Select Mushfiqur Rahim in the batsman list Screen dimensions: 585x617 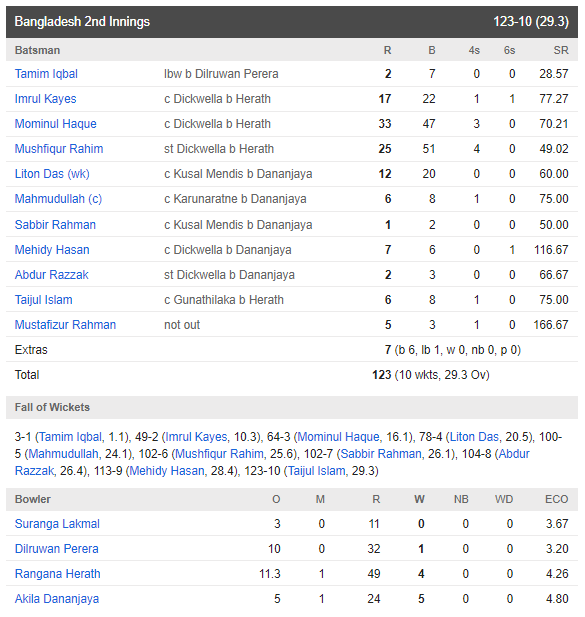(59, 149)
